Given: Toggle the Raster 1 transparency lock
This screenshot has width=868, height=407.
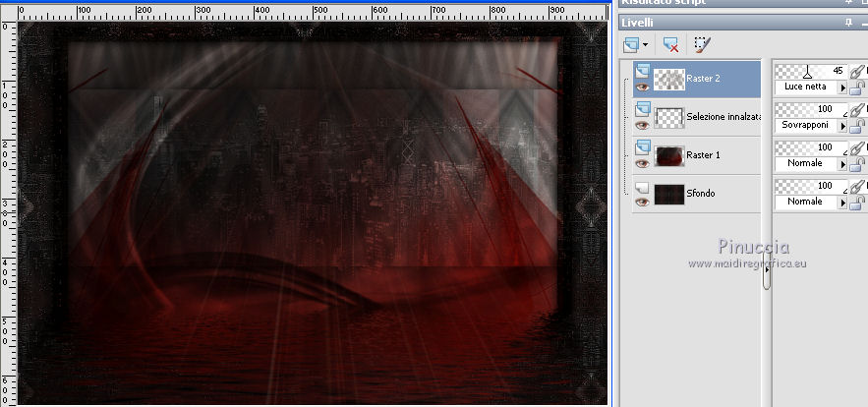Looking at the screenshot, I should pos(857,164).
